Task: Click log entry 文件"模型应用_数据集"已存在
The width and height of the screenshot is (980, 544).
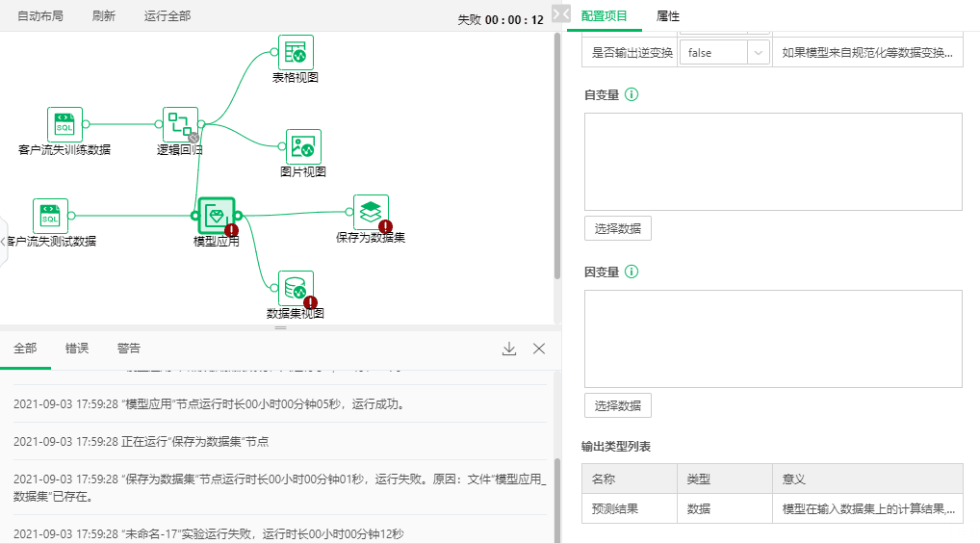Action: [280, 488]
